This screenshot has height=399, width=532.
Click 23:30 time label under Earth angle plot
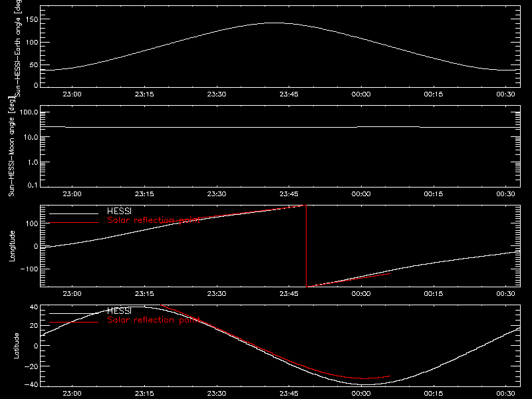click(217, 94)
